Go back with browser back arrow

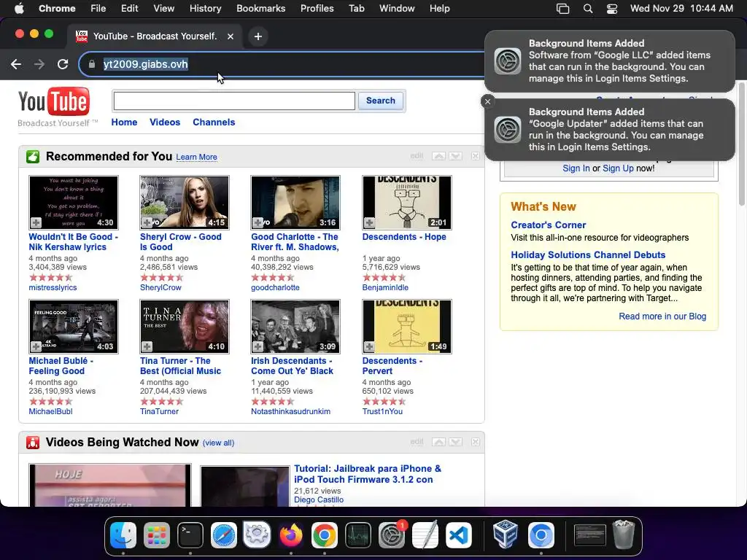16,64
